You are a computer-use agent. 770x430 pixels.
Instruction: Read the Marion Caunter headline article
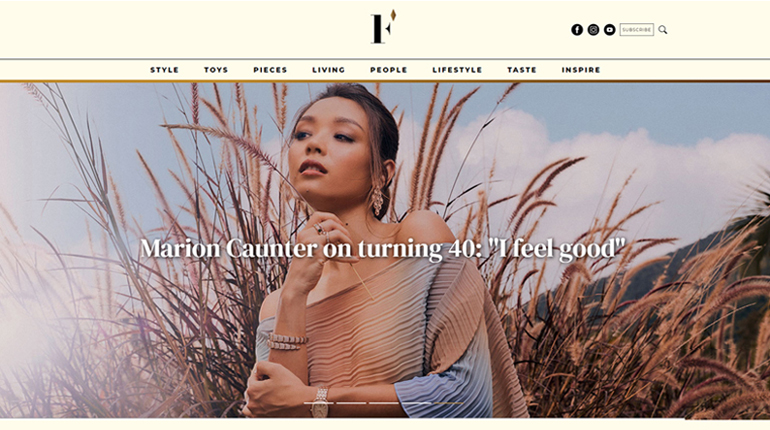pyautogui.click(x=383, y=248)
